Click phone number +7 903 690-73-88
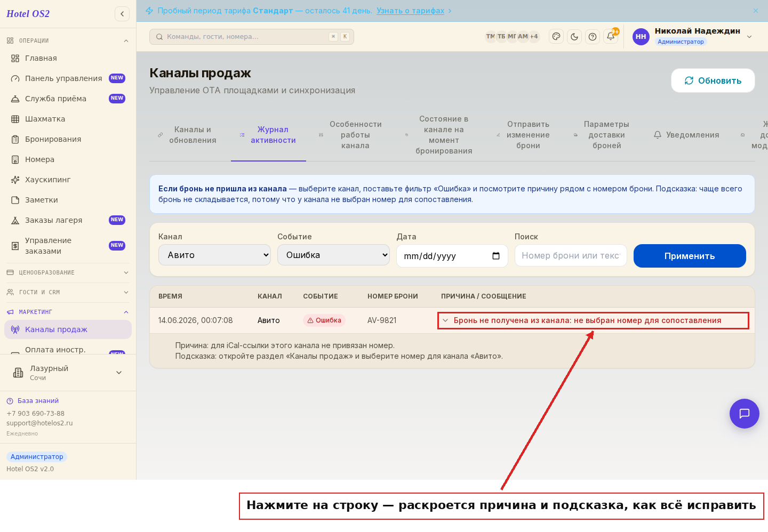 point(35,414)
